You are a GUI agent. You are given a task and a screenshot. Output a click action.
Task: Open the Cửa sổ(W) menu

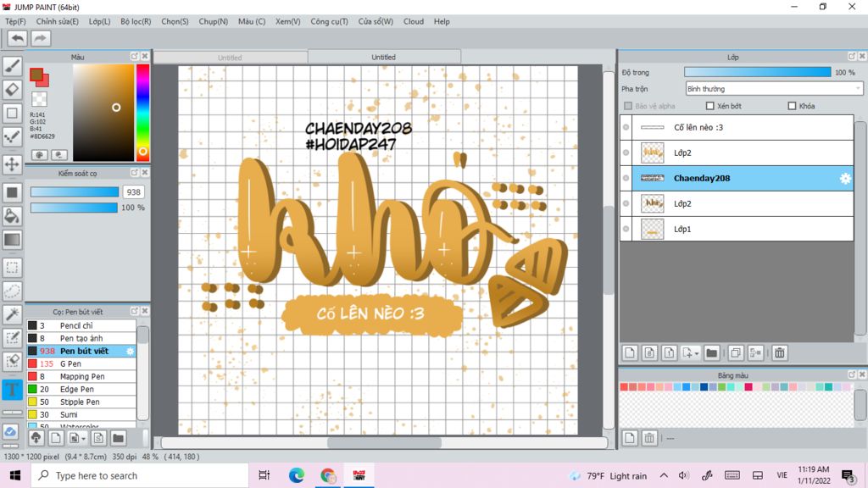click(x=376, y=21)
